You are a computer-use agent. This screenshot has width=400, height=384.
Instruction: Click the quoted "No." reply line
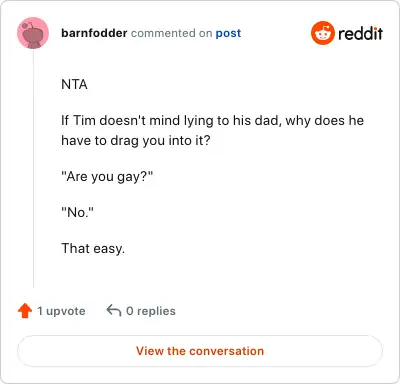[x=77, y=212]
